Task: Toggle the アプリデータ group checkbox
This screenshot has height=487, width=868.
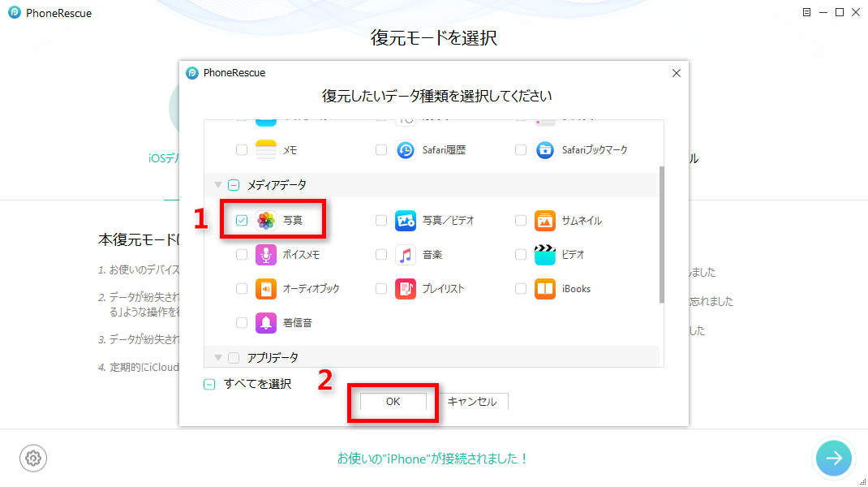Action: coord(234,358)
